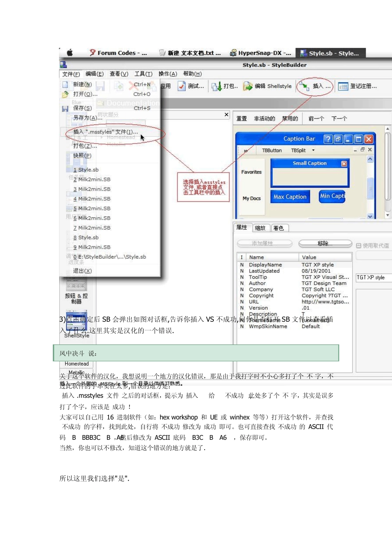Click the TGT XP style value field
The height and width of the screenshot is (555, 392).
[374, 277]
